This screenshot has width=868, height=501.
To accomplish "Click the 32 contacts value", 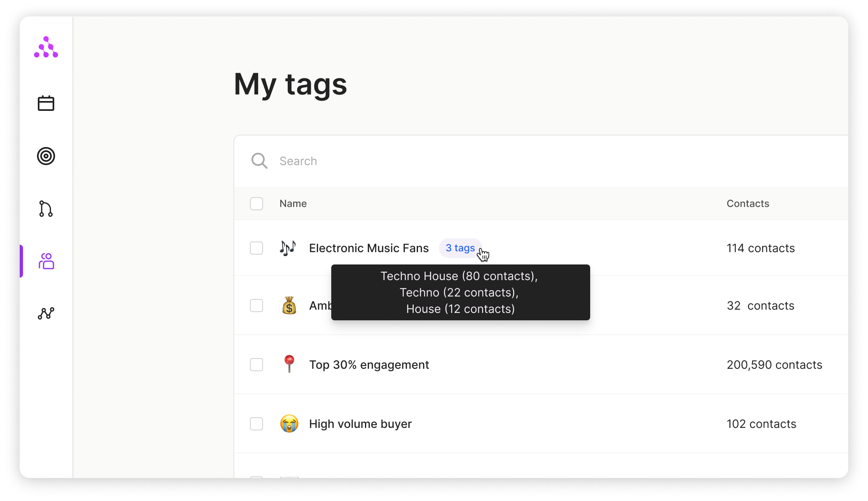I will click(760, 306).
